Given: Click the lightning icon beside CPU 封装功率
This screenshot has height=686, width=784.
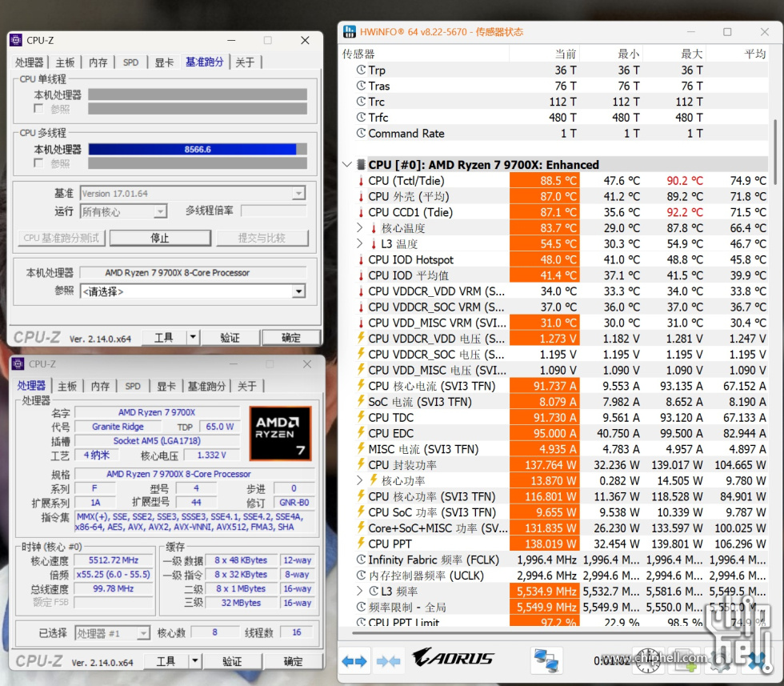Looking at the screenshot, I should tap(361, 464).
